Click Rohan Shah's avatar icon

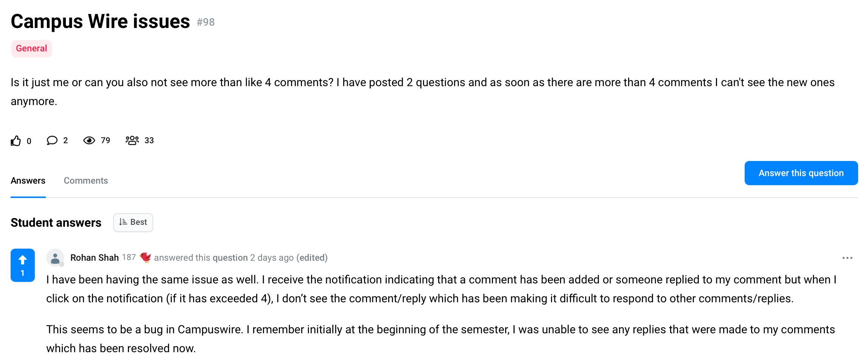pyautogui.click(x=55, y=258)
